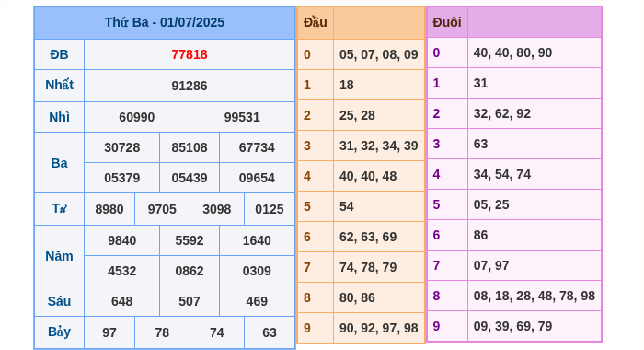The image size is (644, 350).
Task: Select third prize number 85108
Action: (x=190, y=147)
